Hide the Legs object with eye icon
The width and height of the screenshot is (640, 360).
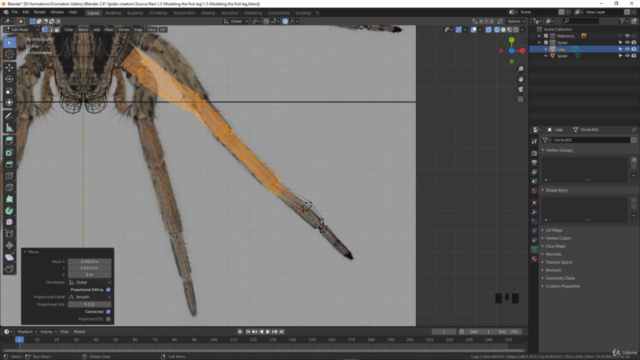[x=627, y=49]
